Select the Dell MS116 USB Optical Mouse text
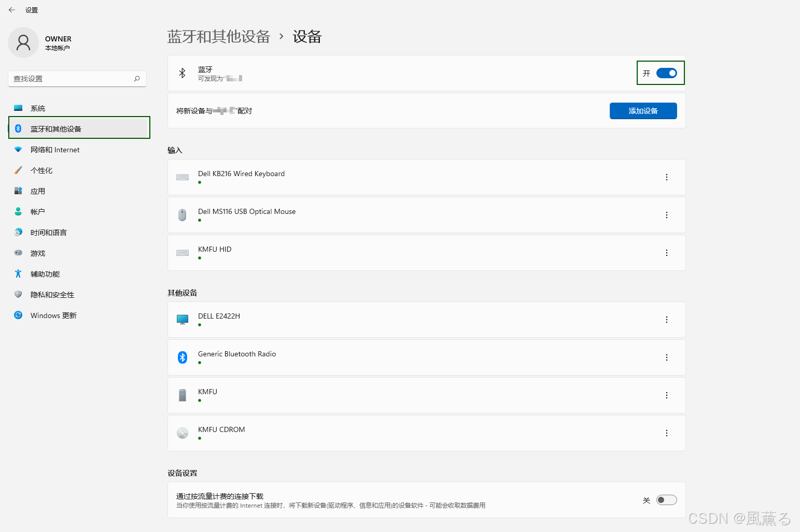Viewport: 800px width, 532px height. coord(247,211)
